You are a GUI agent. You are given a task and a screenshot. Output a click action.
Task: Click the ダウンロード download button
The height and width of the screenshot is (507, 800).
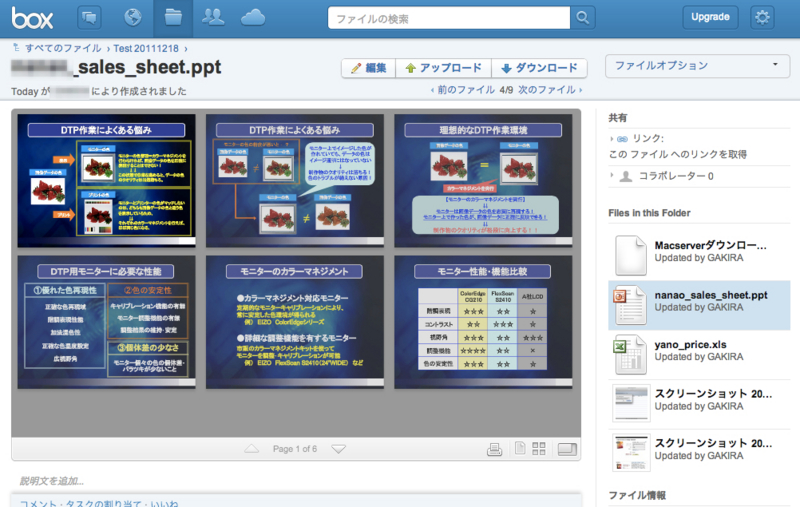point(539,68)
